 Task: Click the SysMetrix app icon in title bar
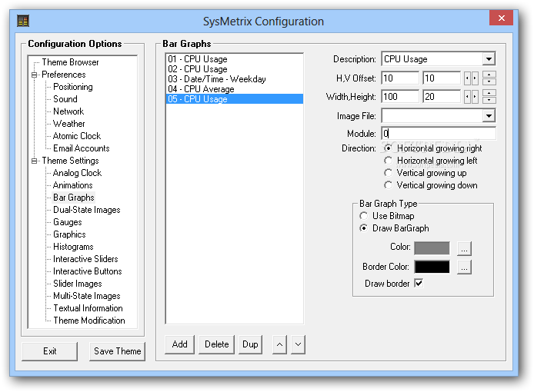[23, 21]
